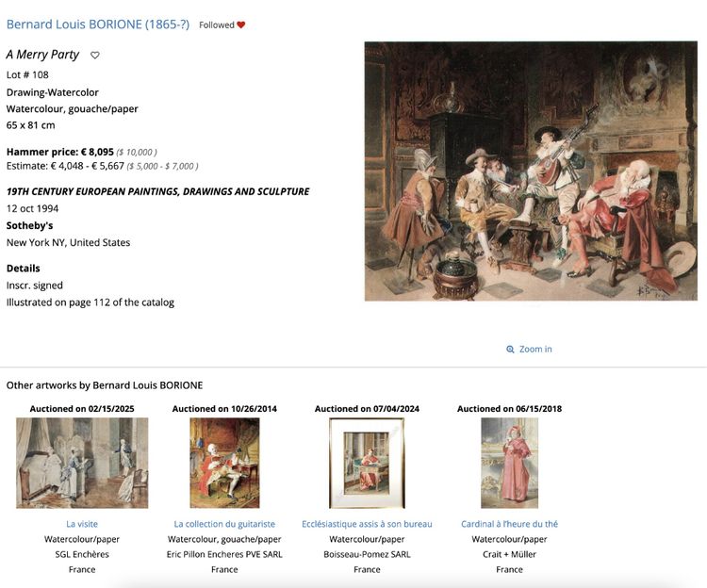Click the Lot # 108 text
Image resolution: width=707 pixels, height=588 pixels.
click(x=27, y=74)
